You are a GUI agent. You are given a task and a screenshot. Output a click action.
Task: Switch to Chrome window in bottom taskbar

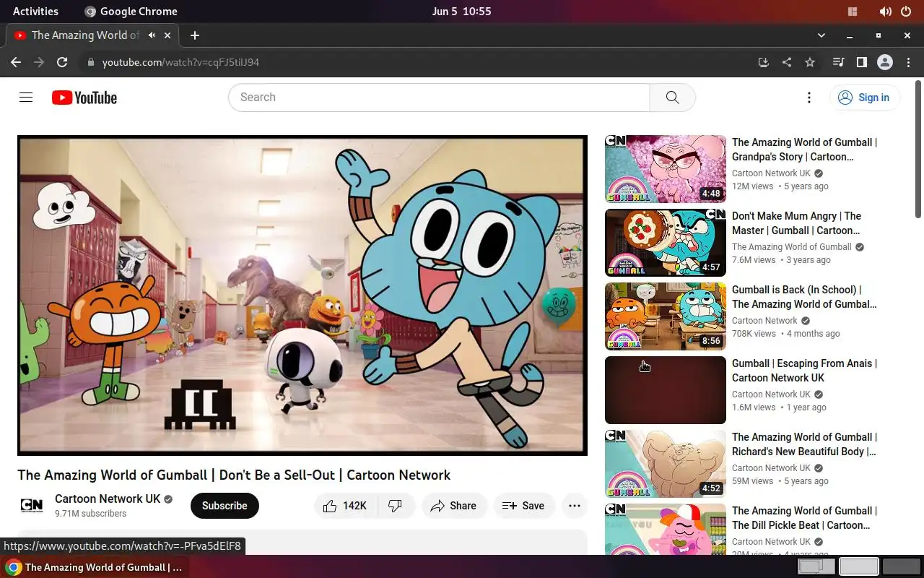(95, 567)
